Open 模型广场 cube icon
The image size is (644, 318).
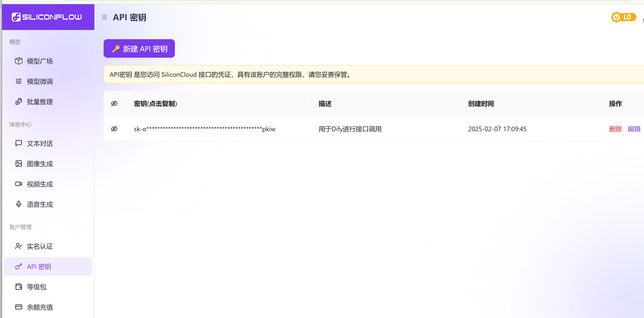[18, 61]
